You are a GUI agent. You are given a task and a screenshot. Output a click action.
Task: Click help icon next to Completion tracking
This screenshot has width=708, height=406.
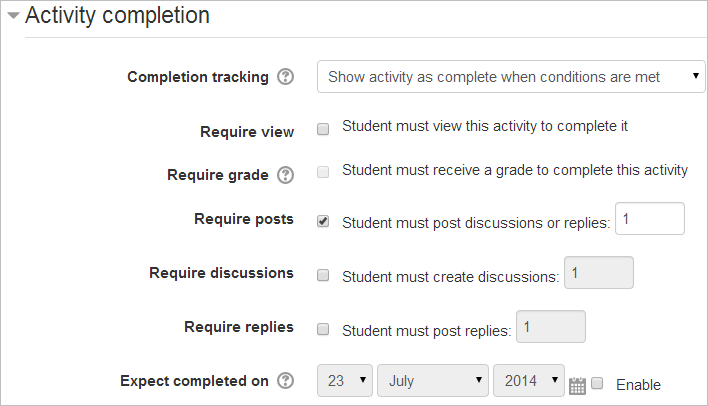(x=285, y=77)
